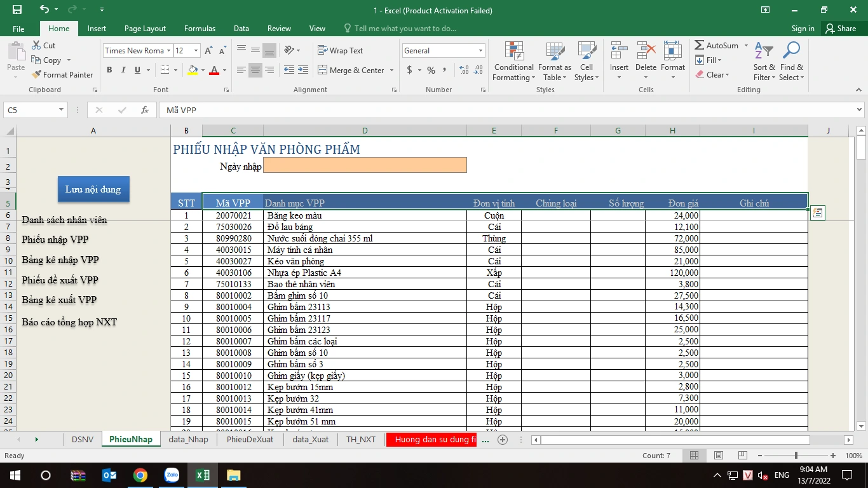Apply the percent style format

pyautogui.click(x=431, y=70)
